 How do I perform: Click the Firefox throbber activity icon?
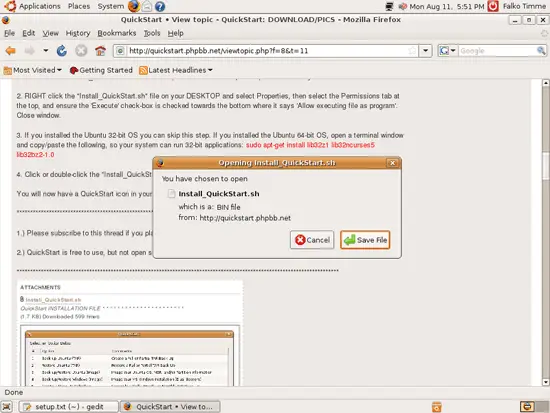pos(544,33)
